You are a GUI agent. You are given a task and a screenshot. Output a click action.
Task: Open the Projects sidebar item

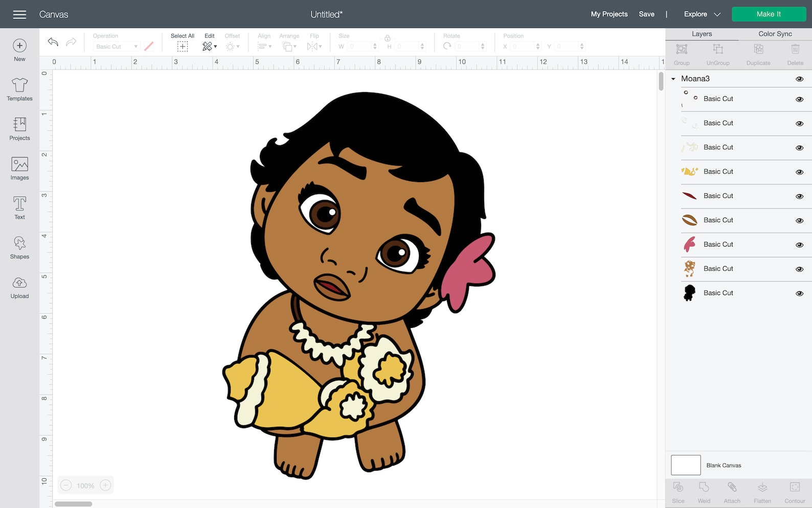click(x=19, y=129)
